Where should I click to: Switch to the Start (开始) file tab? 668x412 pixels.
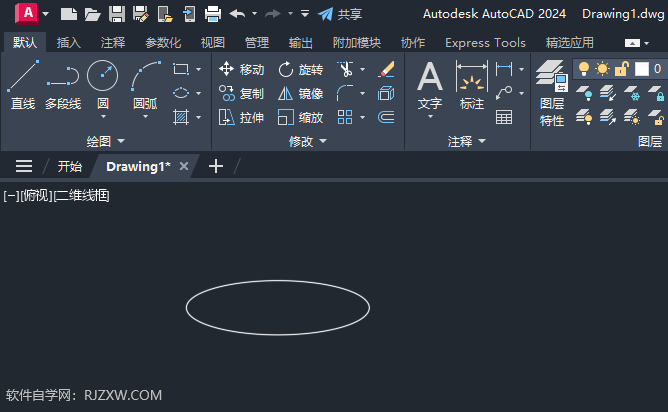pyautogui.click(x=69, y=166)
